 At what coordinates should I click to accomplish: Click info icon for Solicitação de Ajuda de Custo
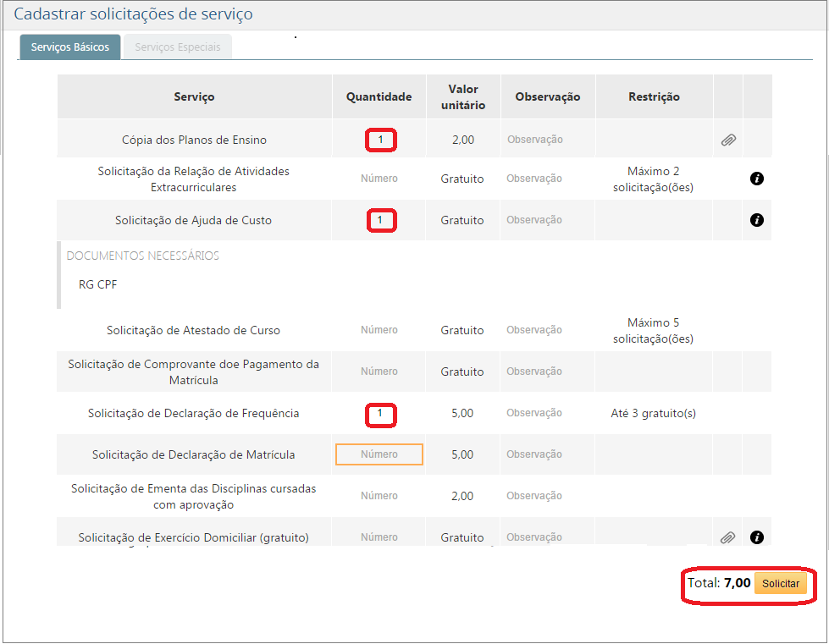(x=757, y=220)
